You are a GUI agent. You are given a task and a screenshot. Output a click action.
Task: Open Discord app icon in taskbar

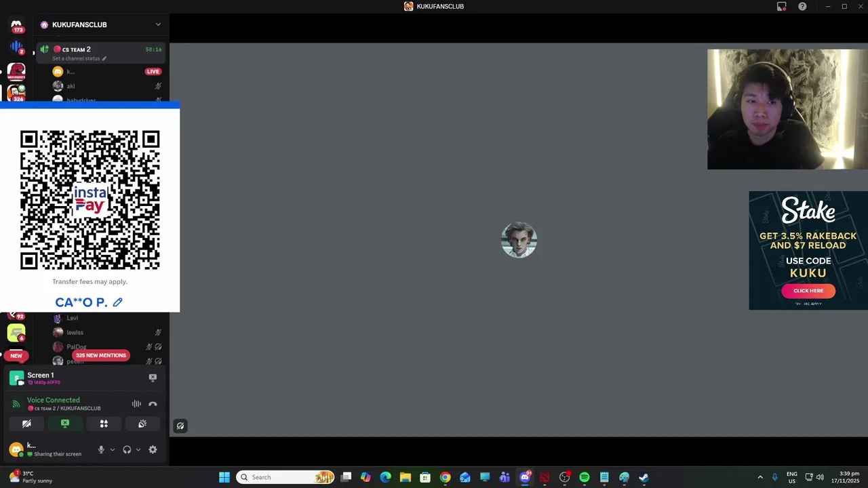525,477
